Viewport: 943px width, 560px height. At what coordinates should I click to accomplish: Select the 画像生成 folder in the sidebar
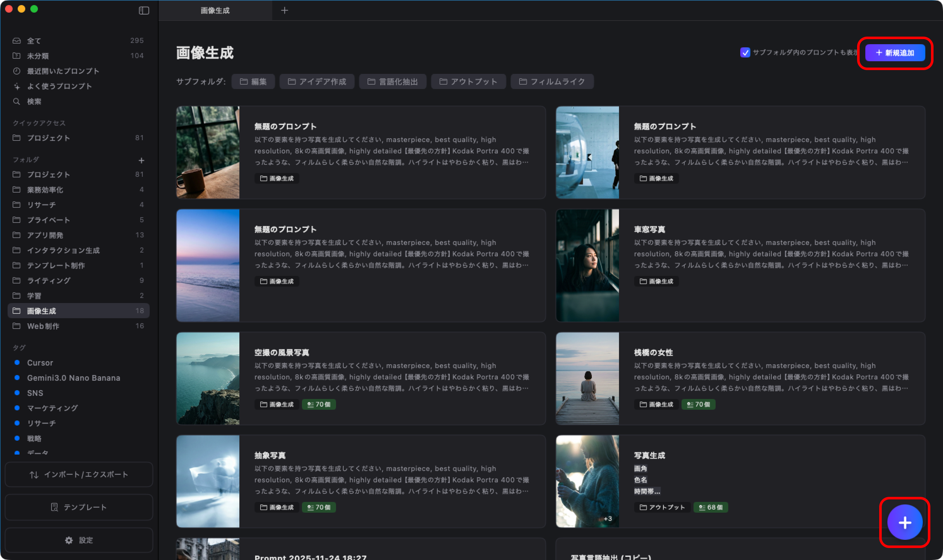tap(79, 311)
